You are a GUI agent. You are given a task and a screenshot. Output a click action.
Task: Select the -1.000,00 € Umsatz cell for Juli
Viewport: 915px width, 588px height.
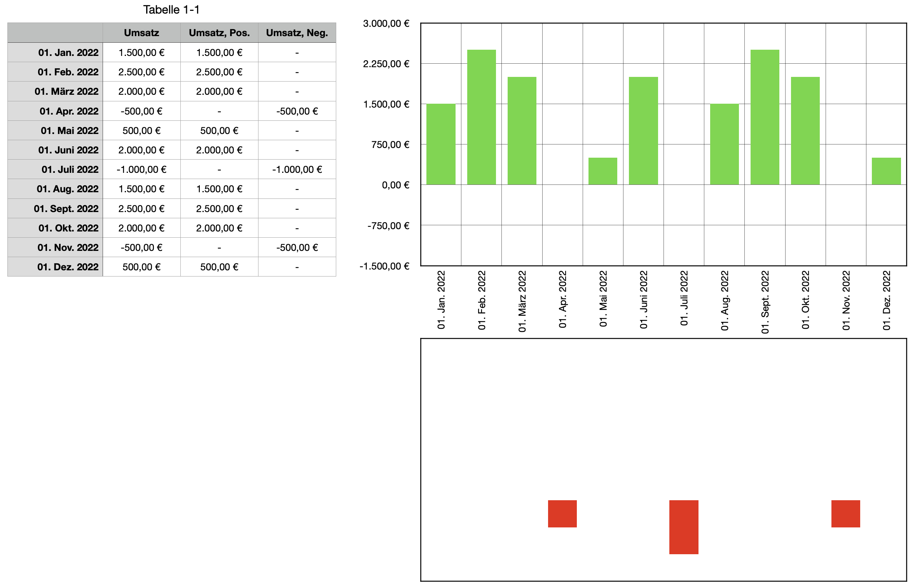click(x=141, y=169)
